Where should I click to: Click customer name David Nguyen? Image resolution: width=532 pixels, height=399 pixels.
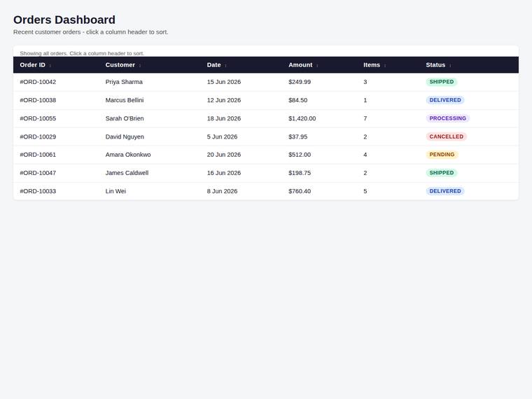(125, 136)
